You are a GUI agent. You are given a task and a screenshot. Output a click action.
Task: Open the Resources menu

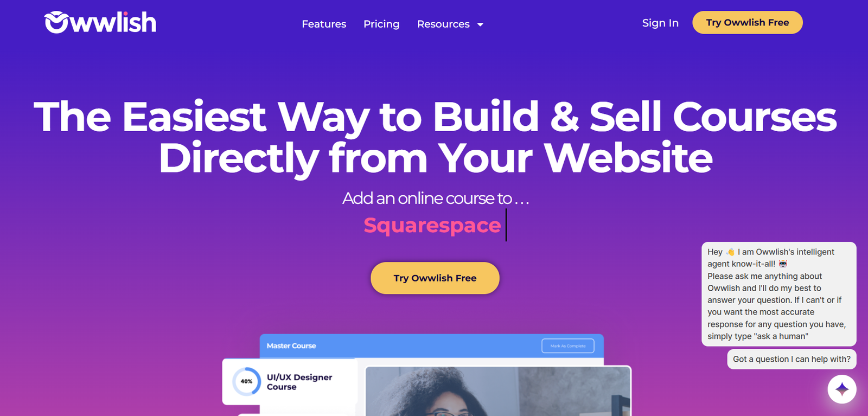coord(443,24)
